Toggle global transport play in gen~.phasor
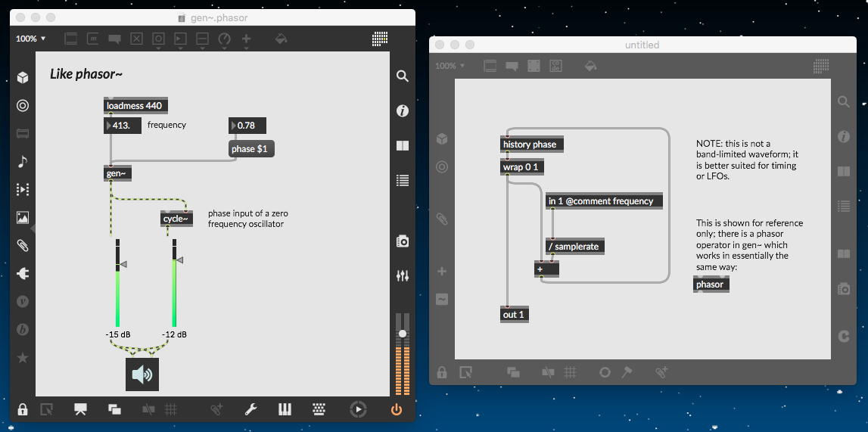Screen dimensions: 868x432 (358, 409)
